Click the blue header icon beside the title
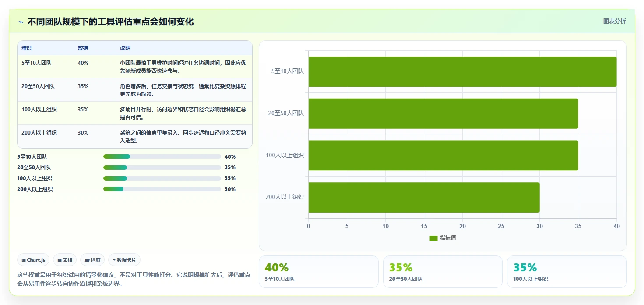The height and width of the screenshot is (305, 644). point(21,22)
